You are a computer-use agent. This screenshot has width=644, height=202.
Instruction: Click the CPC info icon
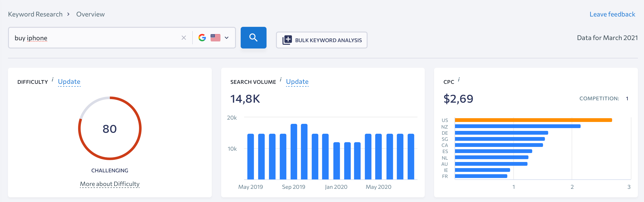tap(459, 79)
